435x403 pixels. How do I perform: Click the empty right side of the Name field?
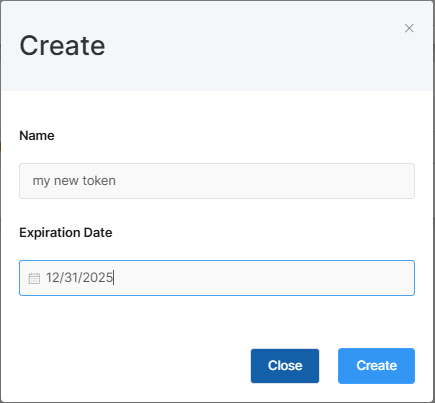coord(267,181)
